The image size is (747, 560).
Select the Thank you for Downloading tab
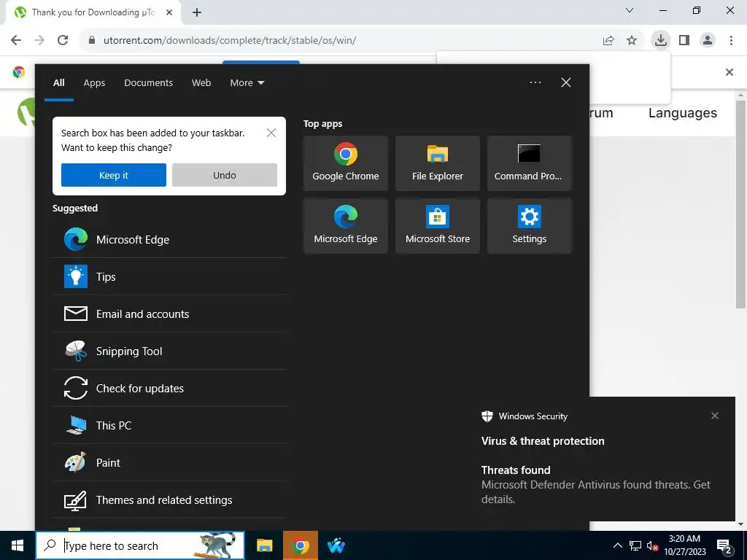[93, 12]
